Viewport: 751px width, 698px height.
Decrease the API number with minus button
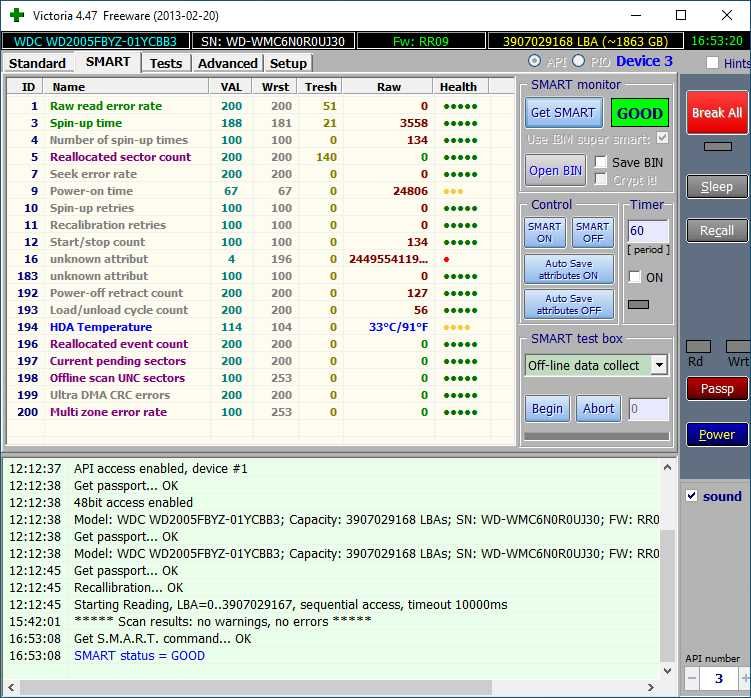coord(692,678)
